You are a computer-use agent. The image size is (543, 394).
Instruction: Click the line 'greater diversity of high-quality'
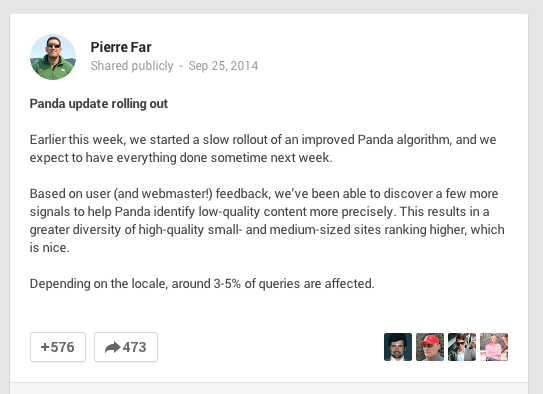click(267, 230)
